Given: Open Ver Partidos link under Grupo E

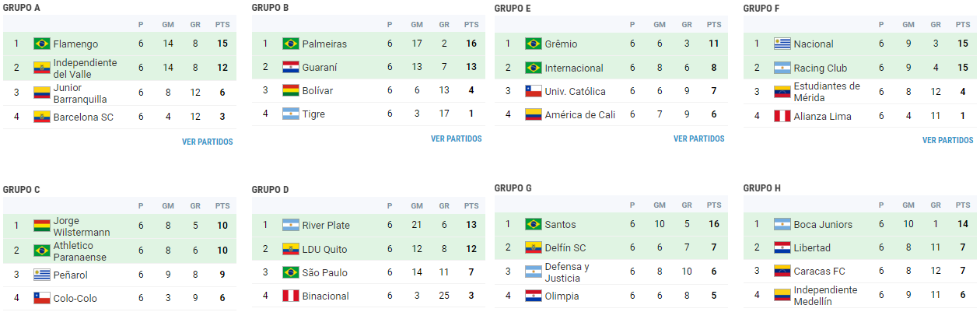Looking at the screenshot, I should [698, 139].
